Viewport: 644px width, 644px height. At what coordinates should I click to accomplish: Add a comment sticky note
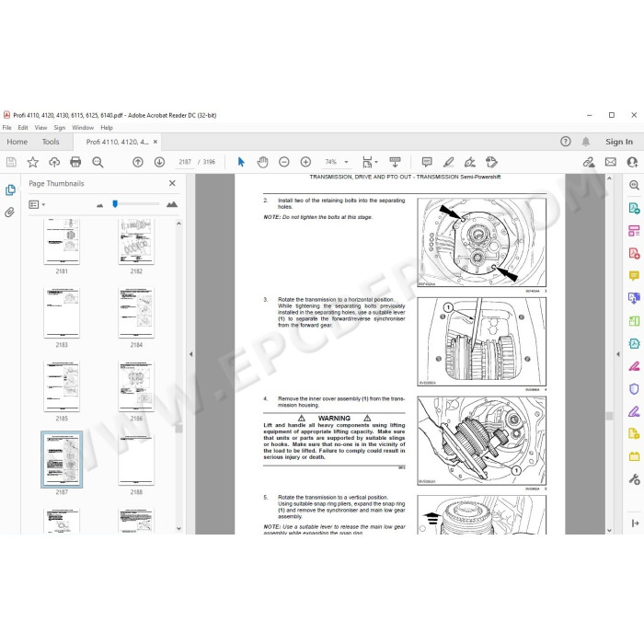pyautogui.click(x=427, y=162)
